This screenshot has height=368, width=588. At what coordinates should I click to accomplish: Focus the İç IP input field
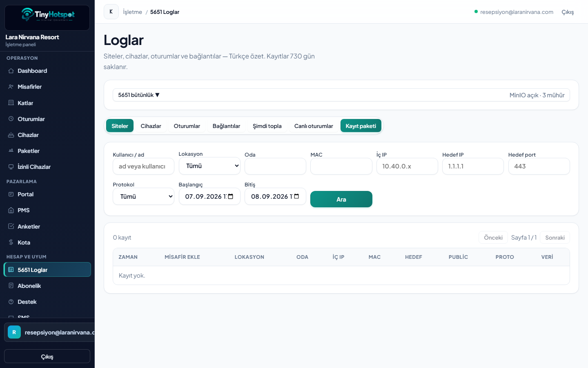pyautogui.click(x=407, y=166)
